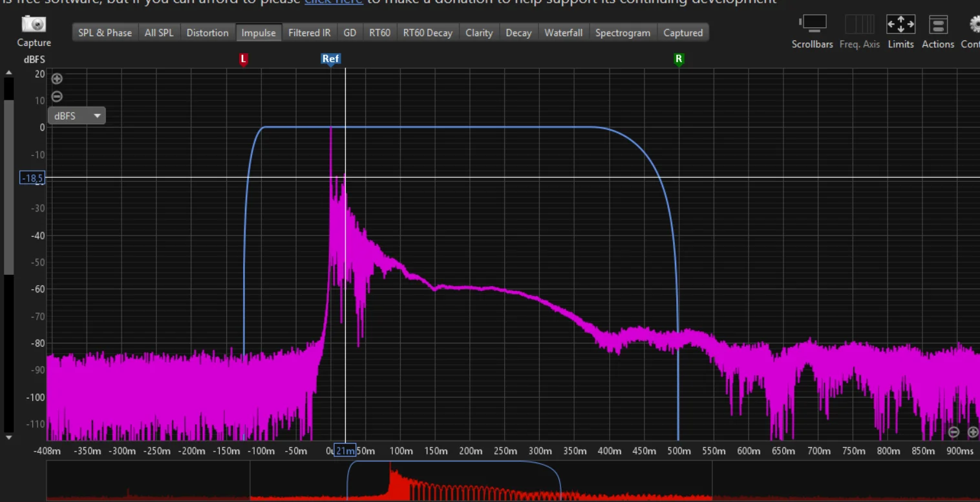Follow the 'click here' donation link

tap(334, 3)
